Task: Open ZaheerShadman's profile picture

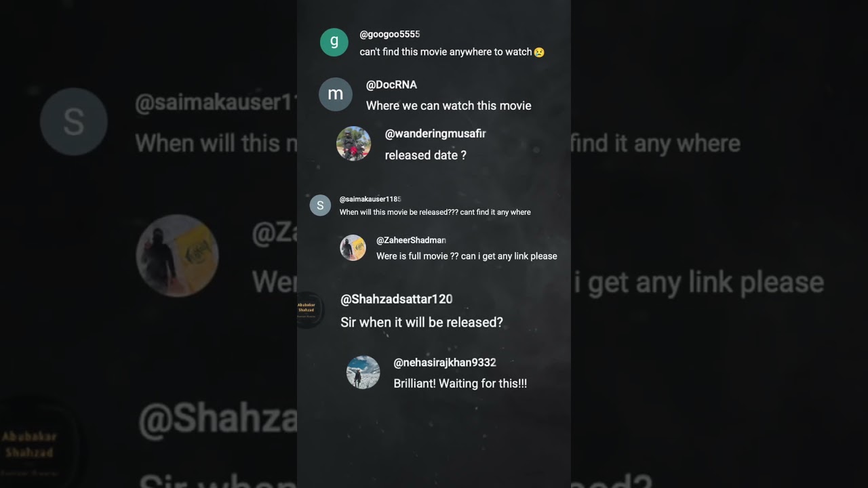Action: click(x=353, y=248)
